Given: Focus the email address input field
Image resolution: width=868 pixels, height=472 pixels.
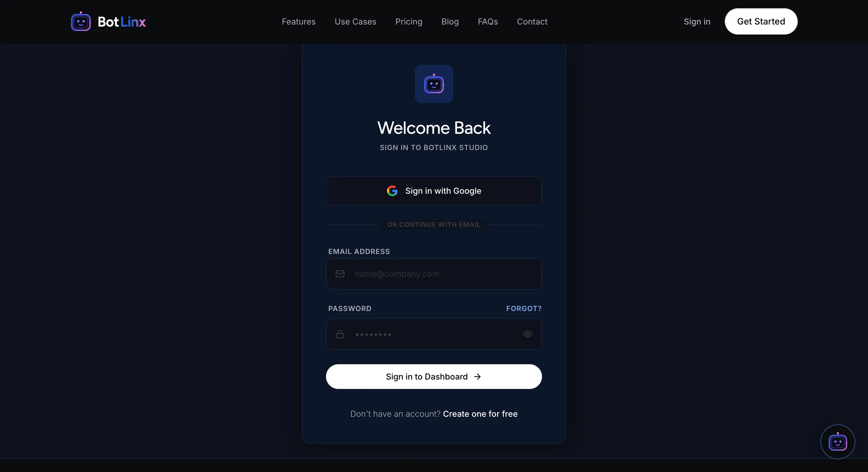Looking at the screenshot, I should [x=434, y=274].
